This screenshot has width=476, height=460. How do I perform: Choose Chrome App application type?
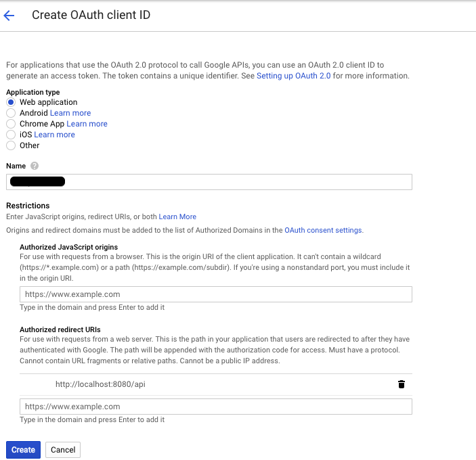[x=11, y=124]
